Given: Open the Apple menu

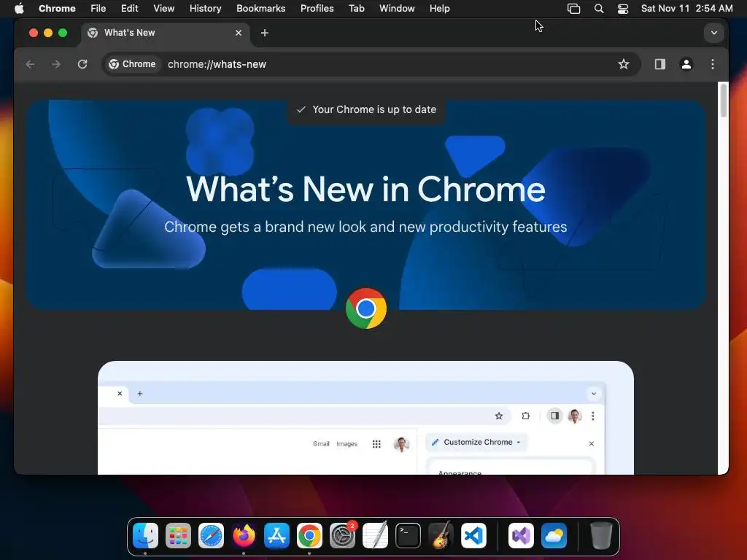Looking at the screenshot, I should coord(19,9).
